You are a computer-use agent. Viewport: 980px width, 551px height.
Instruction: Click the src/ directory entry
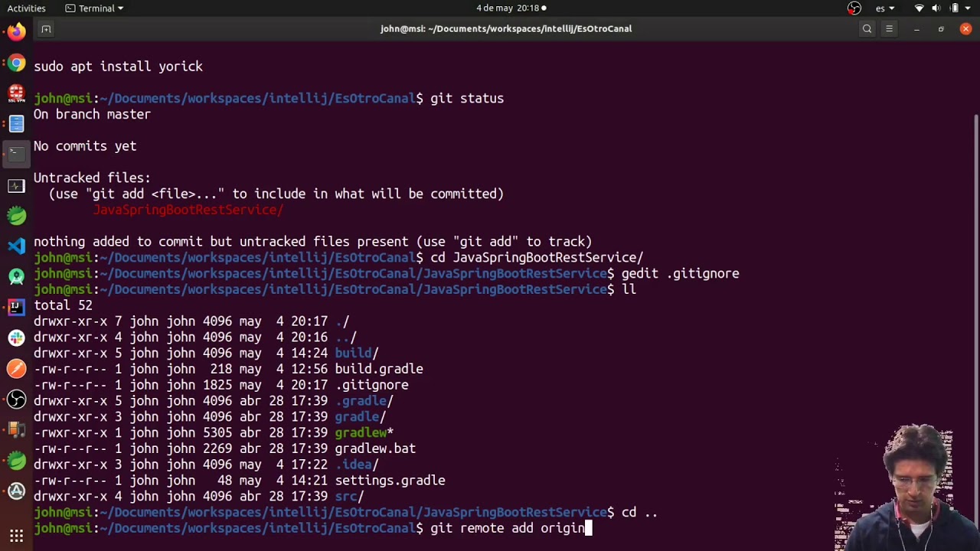point(349,496)
